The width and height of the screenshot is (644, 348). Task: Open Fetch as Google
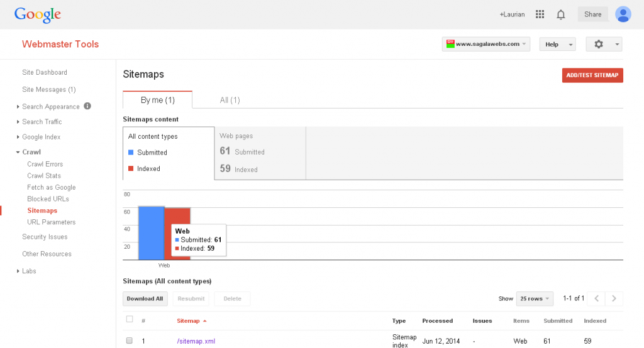tap(52, 187)
